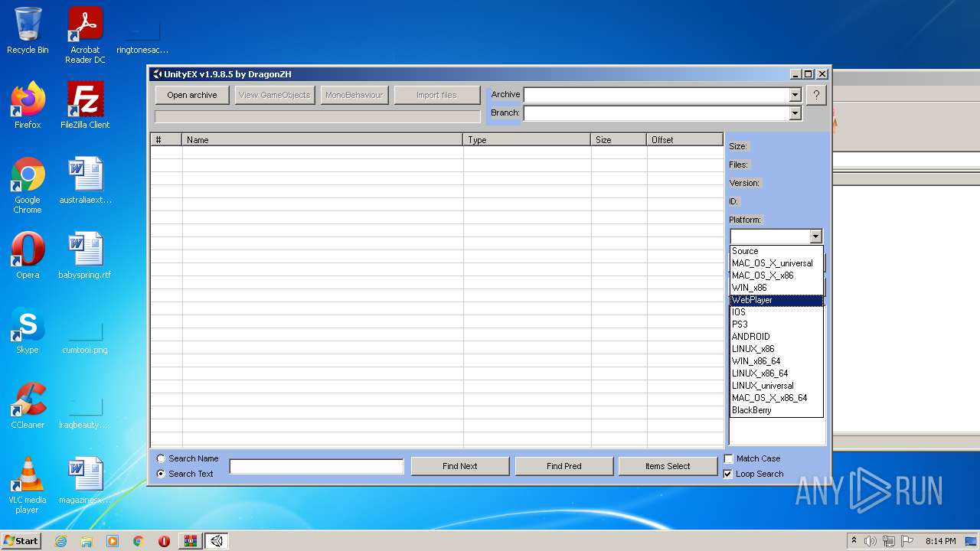Click the volume tray icon

click(x=871, y=541)
